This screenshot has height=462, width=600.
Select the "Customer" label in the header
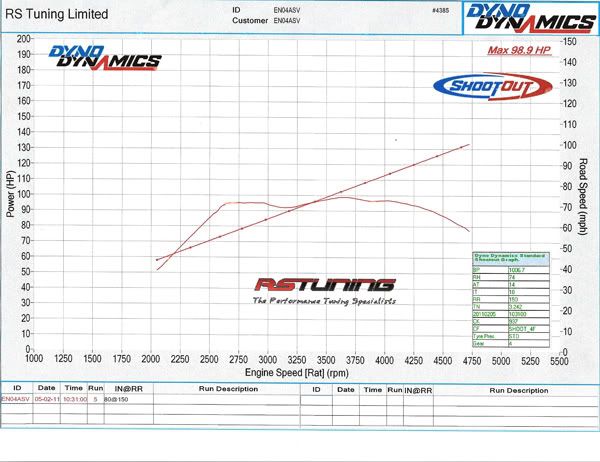tap(250, 21)
